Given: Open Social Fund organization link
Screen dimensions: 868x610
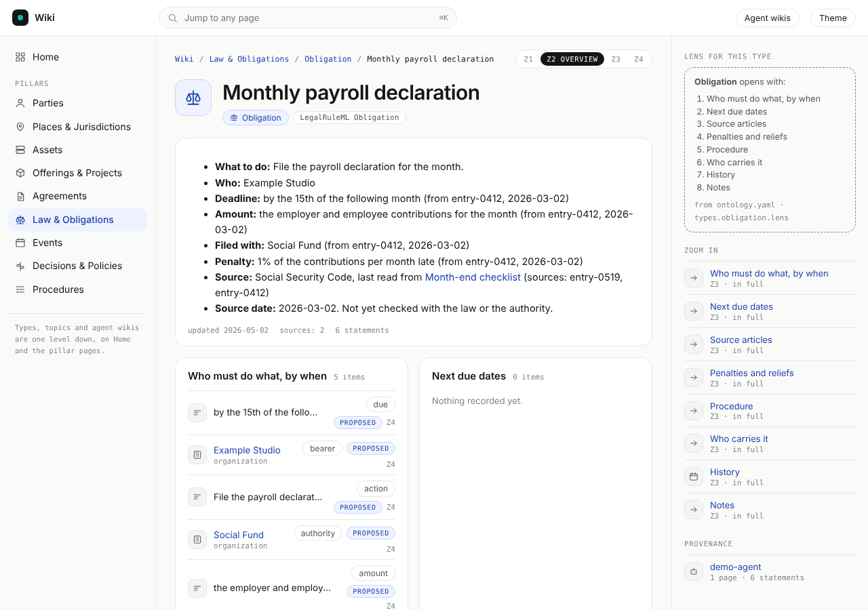Looking at the screenshot, I should 239,535.
